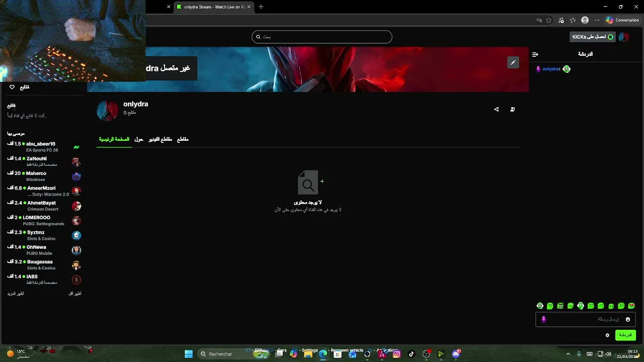This screenshot has height=362, width=644.
Task: Click the translate icon in the address bar
Action: [539, 20]
